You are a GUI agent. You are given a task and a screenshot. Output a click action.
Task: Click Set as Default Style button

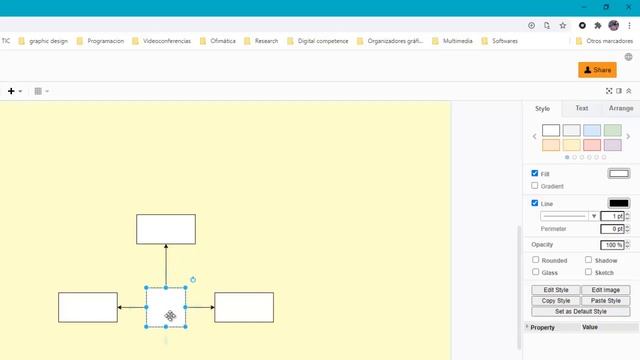point(580,311)
